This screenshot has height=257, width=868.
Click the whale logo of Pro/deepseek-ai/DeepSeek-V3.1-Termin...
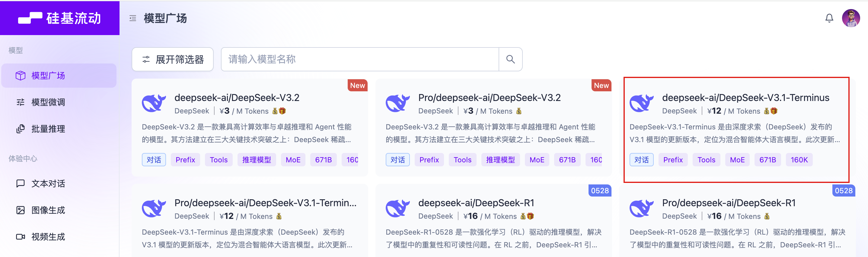pyautogui.click(x=154, y=208)
